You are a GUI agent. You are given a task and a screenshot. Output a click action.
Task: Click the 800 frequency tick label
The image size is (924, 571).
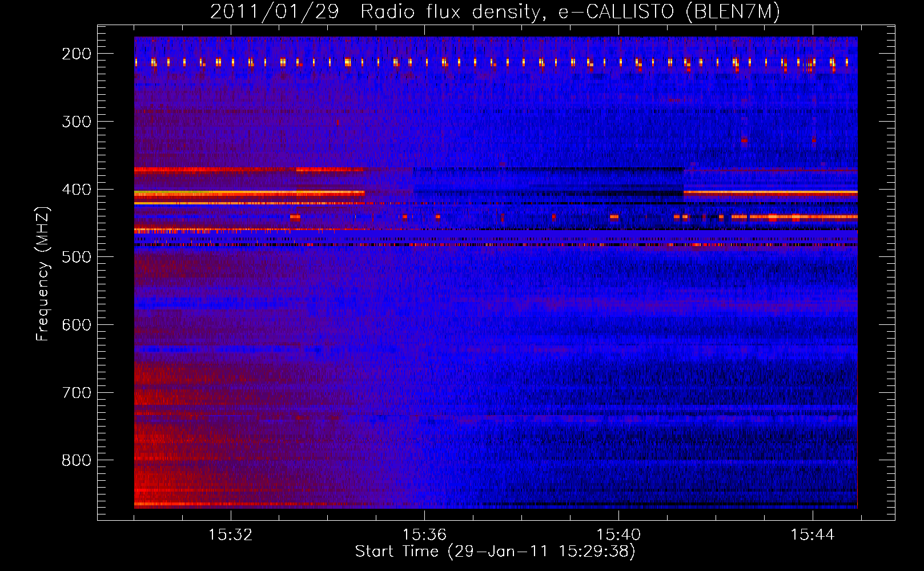pos(77,460)
